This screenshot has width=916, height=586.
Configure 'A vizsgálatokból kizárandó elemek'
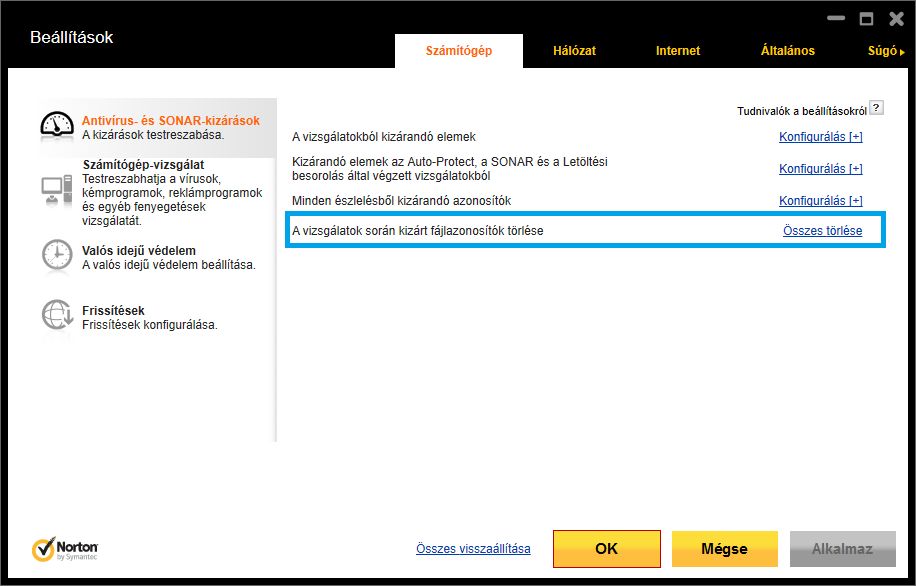(821, 137)
